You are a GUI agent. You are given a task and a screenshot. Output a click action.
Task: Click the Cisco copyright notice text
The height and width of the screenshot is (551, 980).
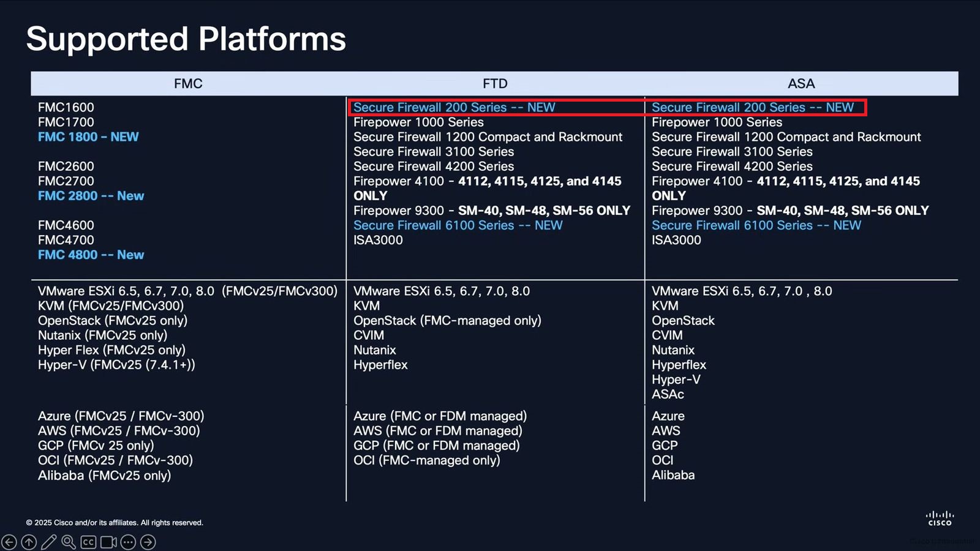(115, 523)
